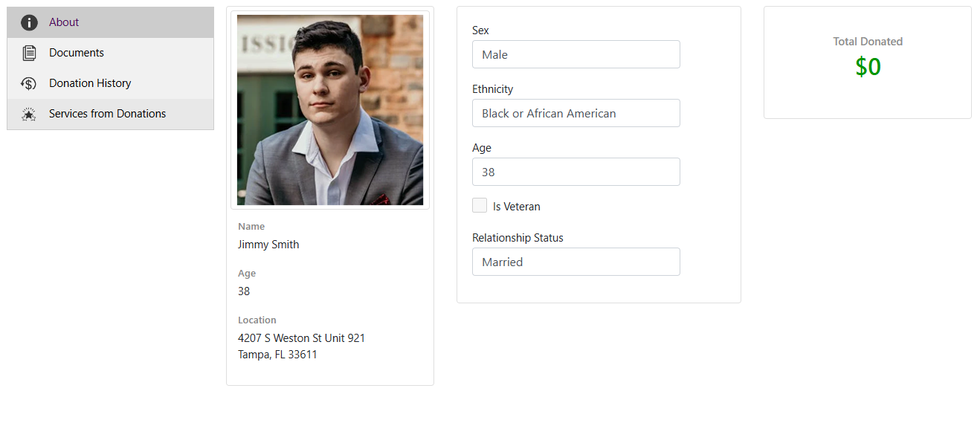Viewport: 980px width, 423px height.
Task: Click the Age input field
Action: click(x=576, y=172)
